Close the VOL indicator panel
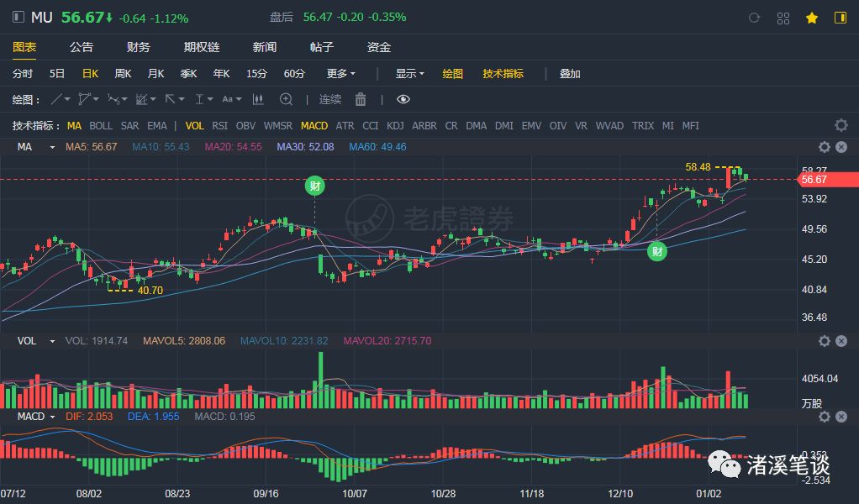859x504 pixels. coord(841,342)
